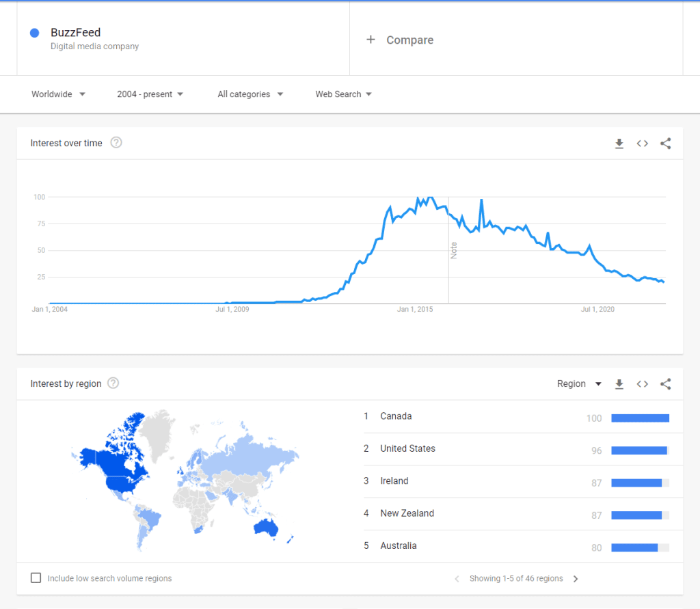The width and height of the screenshot is (700, 609).
Task: Open the All categories dropdown
Action: (x=250, y=94)
